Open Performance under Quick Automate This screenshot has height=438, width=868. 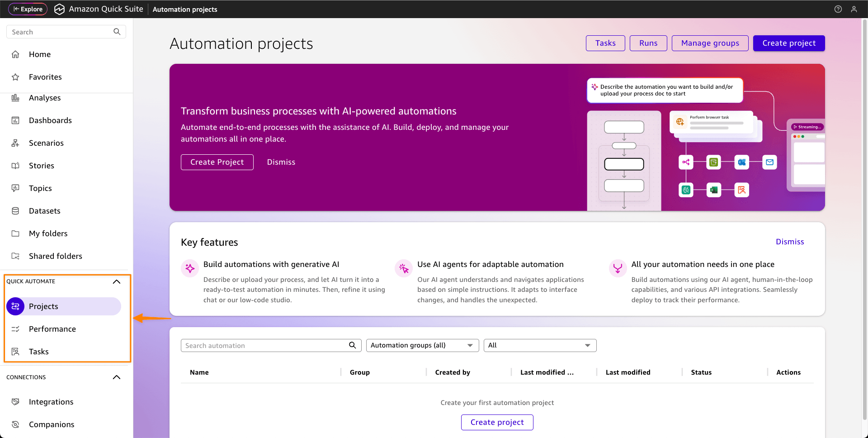[52, 329]
